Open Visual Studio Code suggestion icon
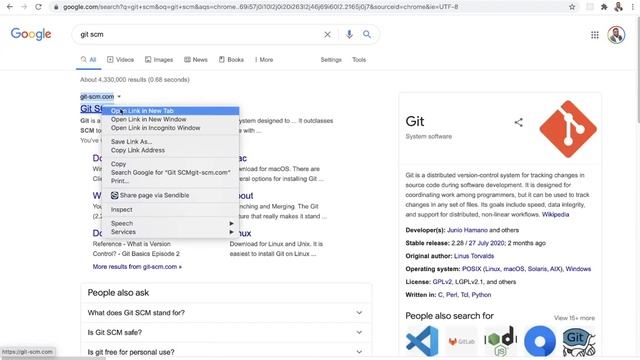Image resolution: width=640 pixels, height=360 pixels. pos(422,341)
